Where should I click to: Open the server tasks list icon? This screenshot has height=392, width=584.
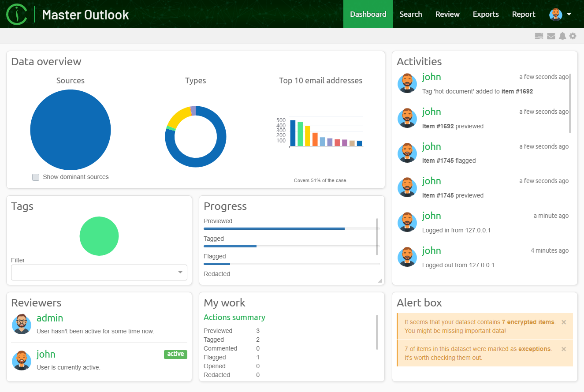pos(539,36)
